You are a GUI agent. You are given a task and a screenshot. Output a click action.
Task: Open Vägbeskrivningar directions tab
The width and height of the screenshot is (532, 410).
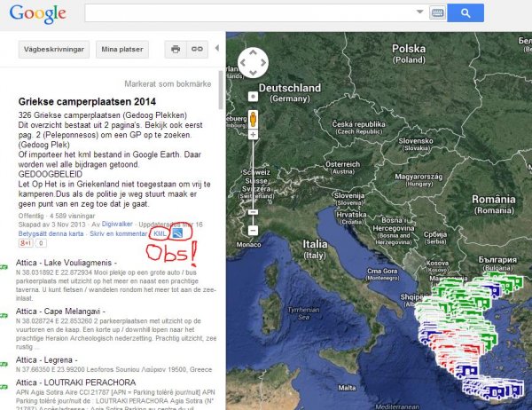click(x=56, y=49)
